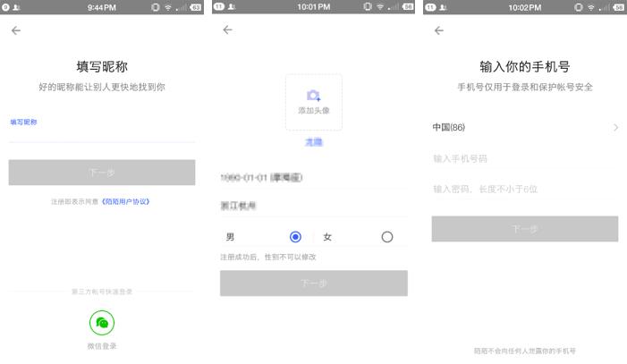Screen dimensions: 627x364
Task: Tap the green WeChat login icon
Action: click(102, 323)
